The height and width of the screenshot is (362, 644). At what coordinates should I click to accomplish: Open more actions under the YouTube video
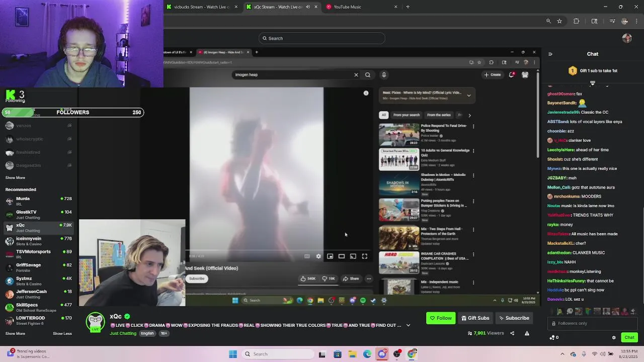click(369, 279)
